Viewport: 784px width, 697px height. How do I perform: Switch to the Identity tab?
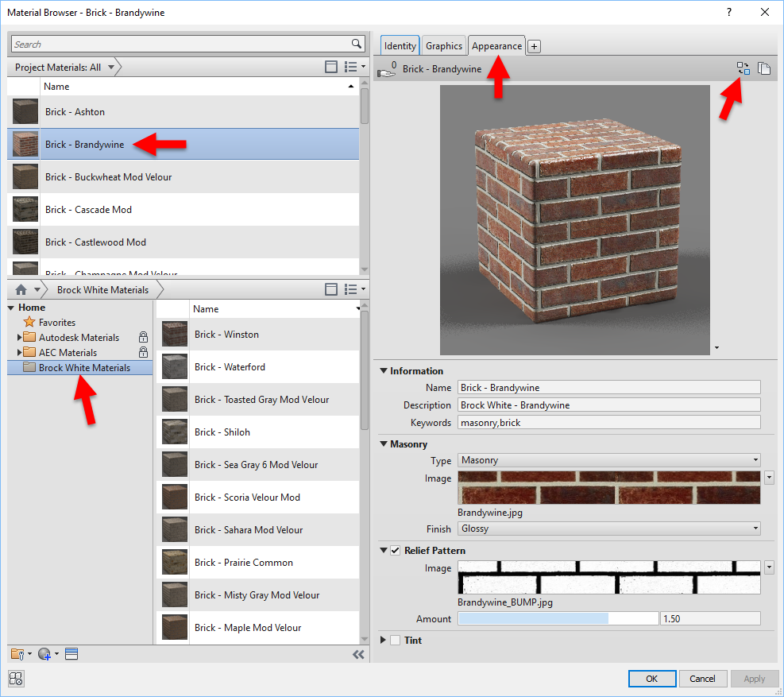click(x=400, y=45)
